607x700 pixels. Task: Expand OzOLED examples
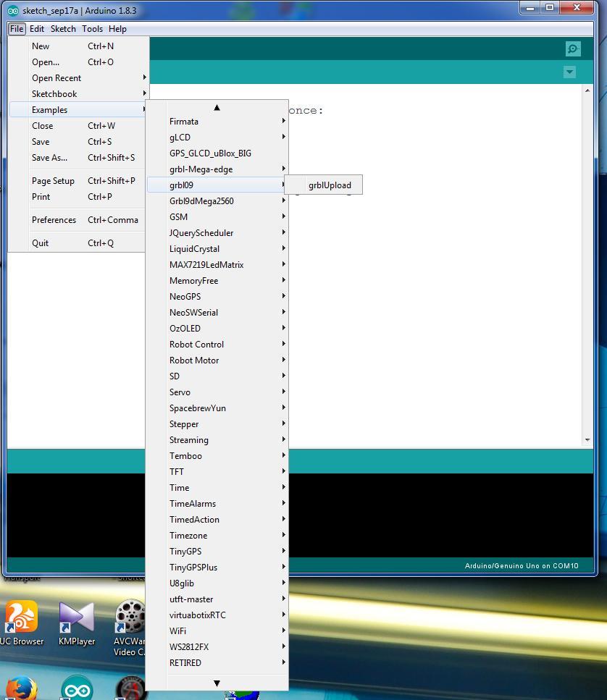217,329
